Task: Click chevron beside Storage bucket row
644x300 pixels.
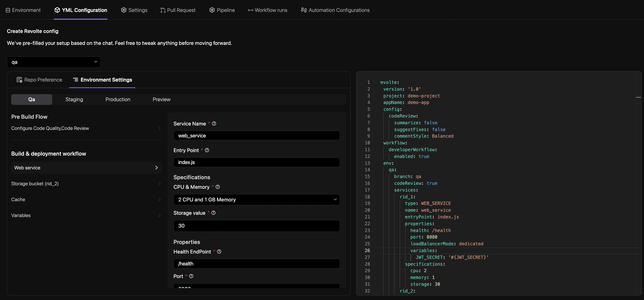Action: coord(160,184)
